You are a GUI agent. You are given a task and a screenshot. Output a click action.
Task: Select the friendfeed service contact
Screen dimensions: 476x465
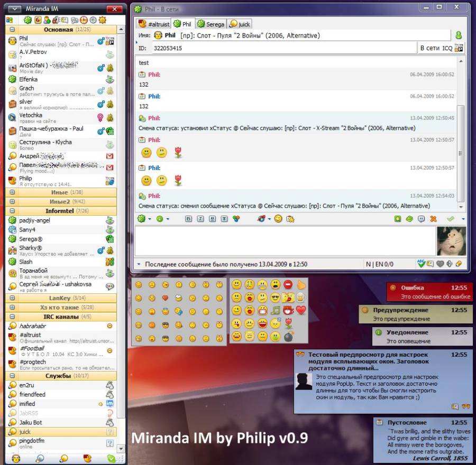tap(61, 394)
